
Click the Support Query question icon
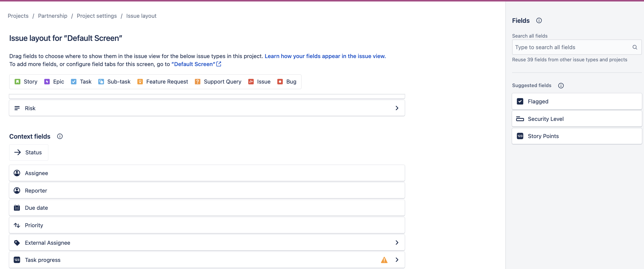[197, 81]
